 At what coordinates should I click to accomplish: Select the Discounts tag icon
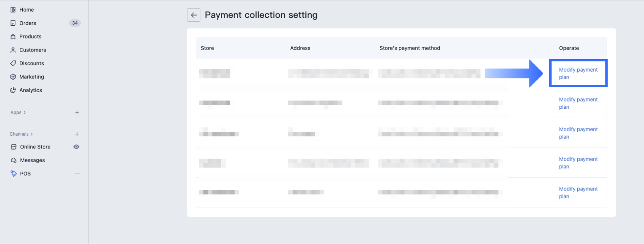(13, 63)
